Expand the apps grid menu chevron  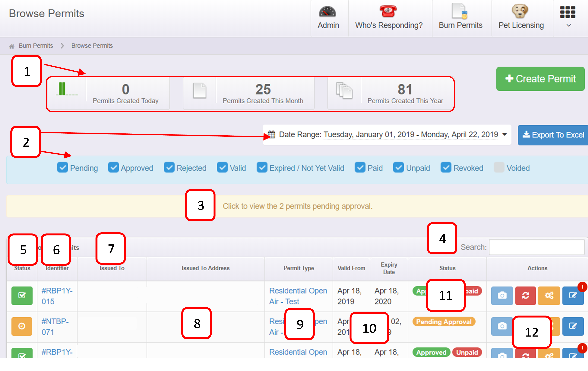pos(569,25)
